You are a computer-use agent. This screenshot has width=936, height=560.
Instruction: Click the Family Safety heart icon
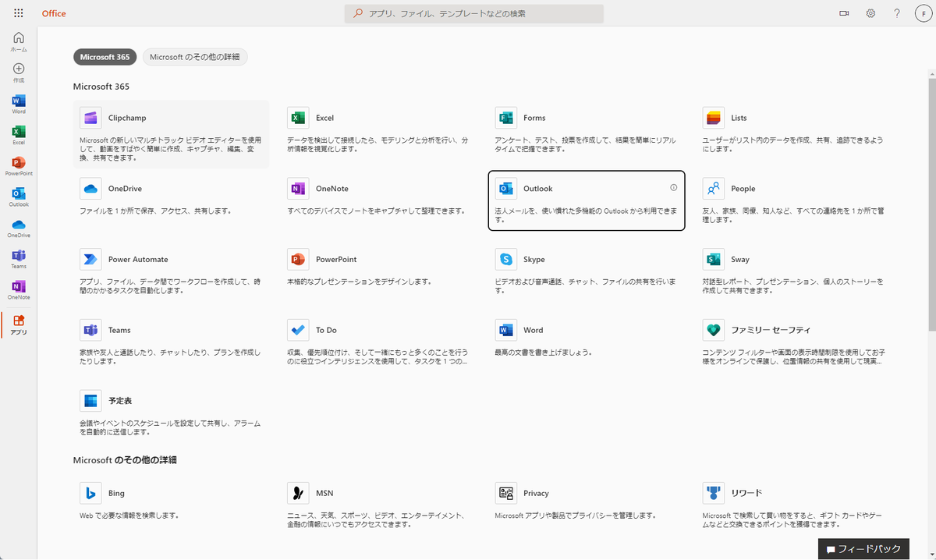(x=713, y=330)
